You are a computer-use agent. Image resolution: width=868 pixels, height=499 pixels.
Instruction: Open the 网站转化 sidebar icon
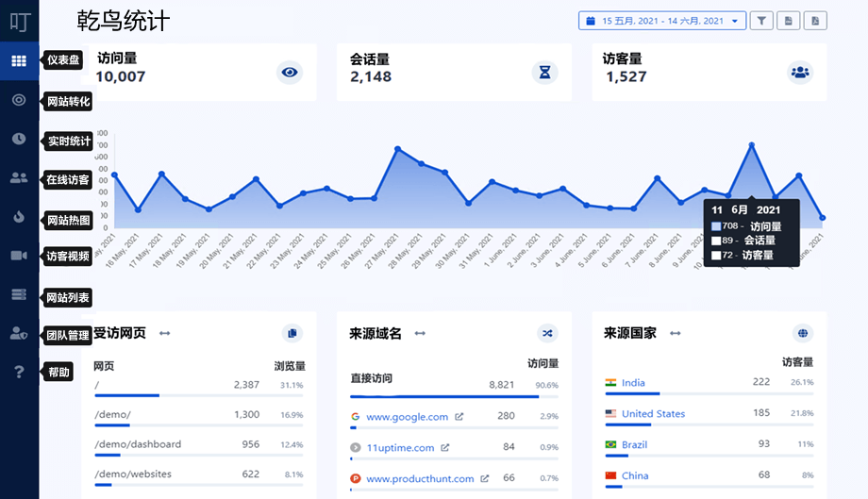coord(19,100)
